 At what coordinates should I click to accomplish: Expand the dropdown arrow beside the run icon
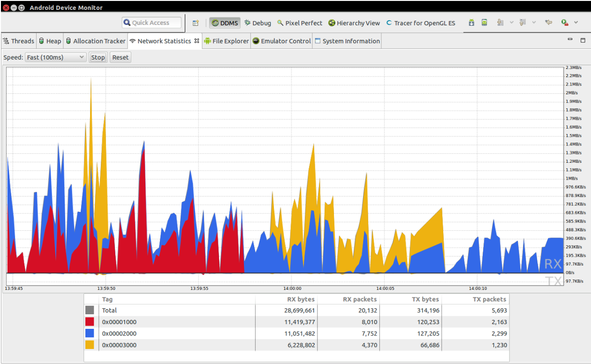click(x=576, y=23)
